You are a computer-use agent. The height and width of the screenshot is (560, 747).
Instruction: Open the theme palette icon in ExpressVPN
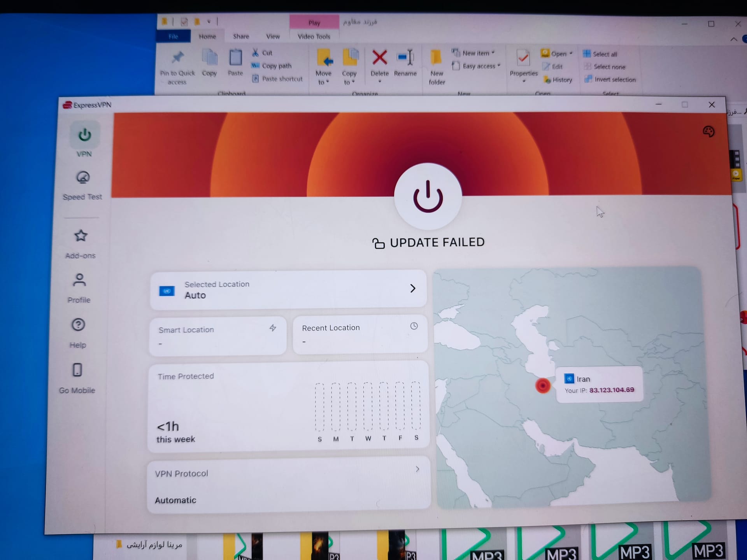[x=708, y=131]
